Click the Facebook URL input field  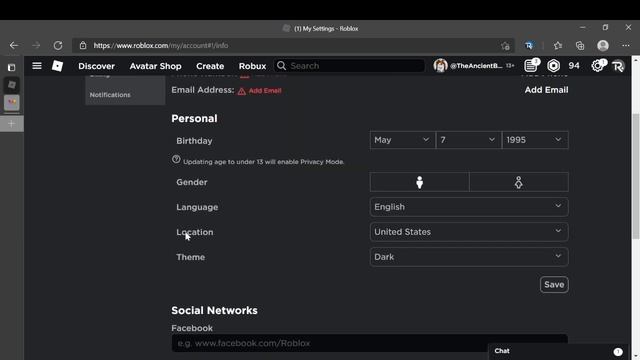tap(369, 343)
